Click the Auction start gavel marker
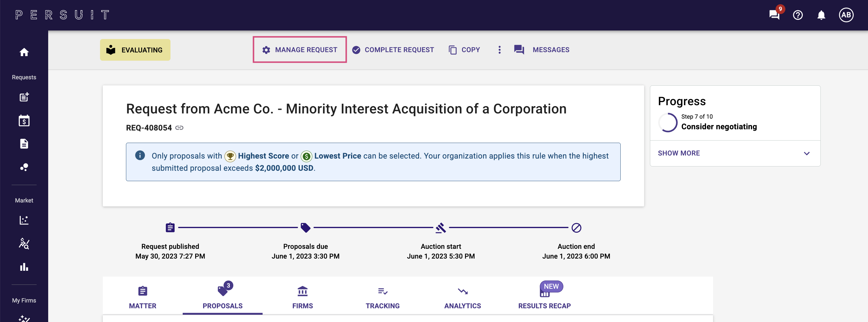Viewport: 868px width, 322px height. (x=441, y=228)
